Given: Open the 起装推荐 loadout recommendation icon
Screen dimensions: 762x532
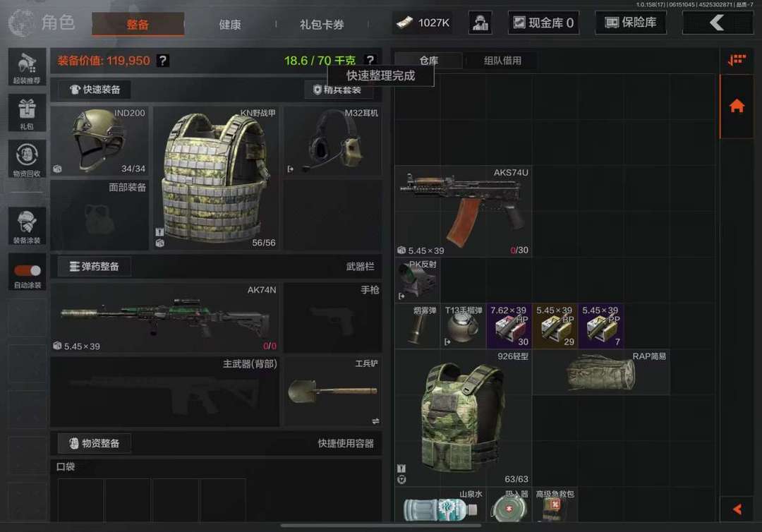Looking at the screenshot, I should pos(28,66).
